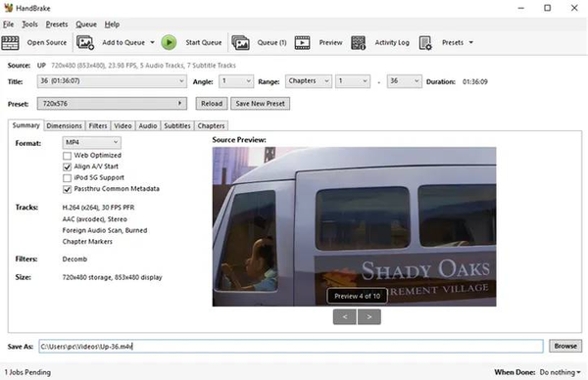Open the Queue (1) stacked images icon
This screenshot has height=380, width=588.
click(240, 43)
